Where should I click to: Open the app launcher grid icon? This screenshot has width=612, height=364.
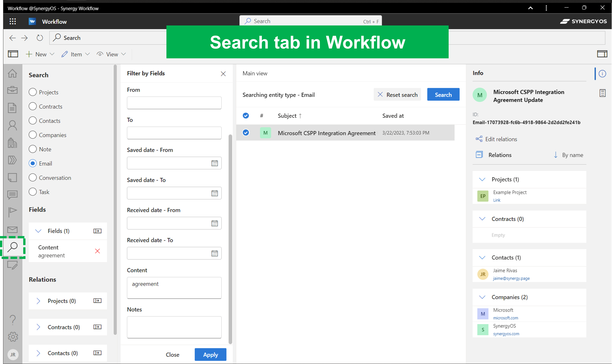click(13, 22)
